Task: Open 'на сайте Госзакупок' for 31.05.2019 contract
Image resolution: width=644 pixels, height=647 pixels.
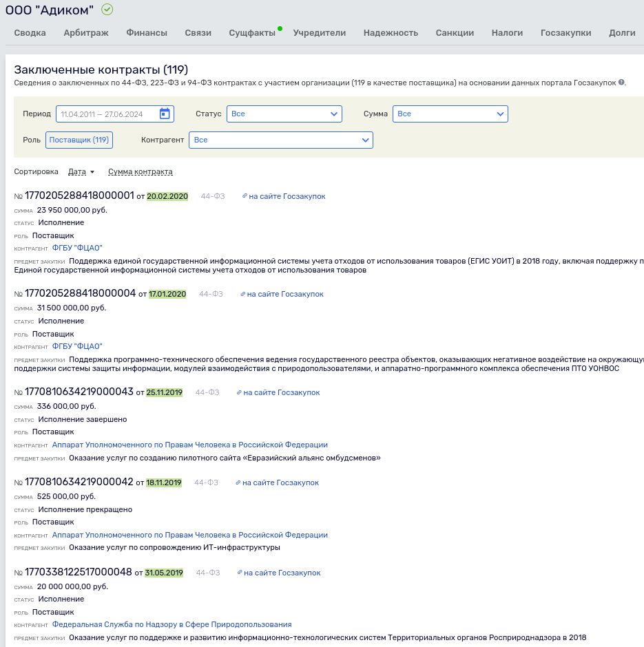Action: (282, 573)
